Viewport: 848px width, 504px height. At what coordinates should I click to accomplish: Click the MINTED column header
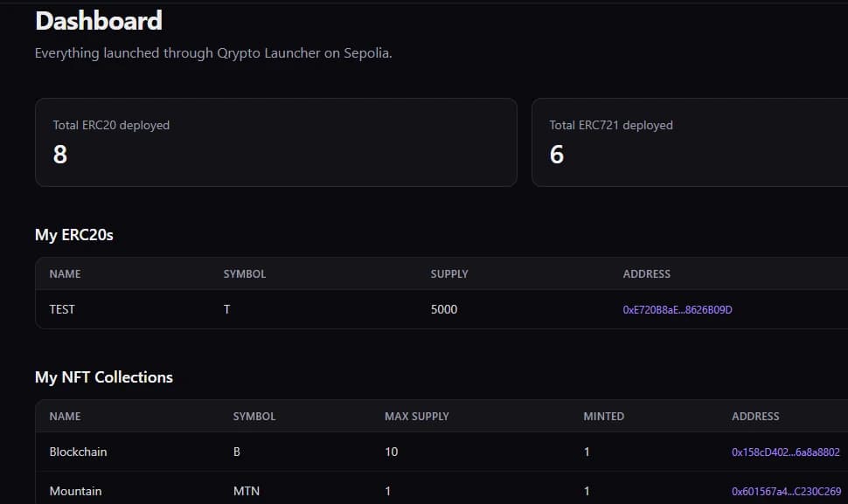[603, 417]
